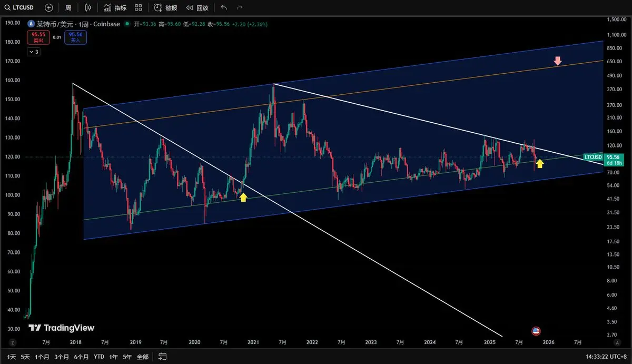Click the plus compare-symbol icon
The height and width of the screenshot is (364, 632).
[x=49, y=8]
